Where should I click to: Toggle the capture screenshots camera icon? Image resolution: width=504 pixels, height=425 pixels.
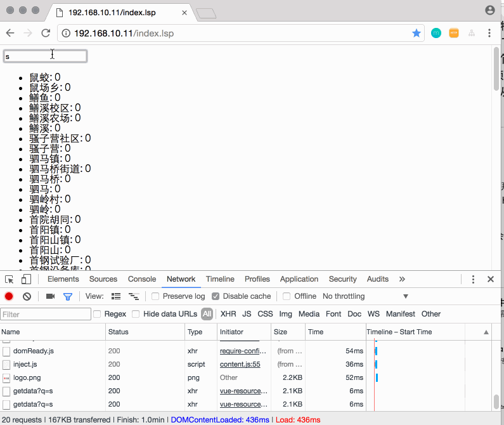tap(51, 296)
